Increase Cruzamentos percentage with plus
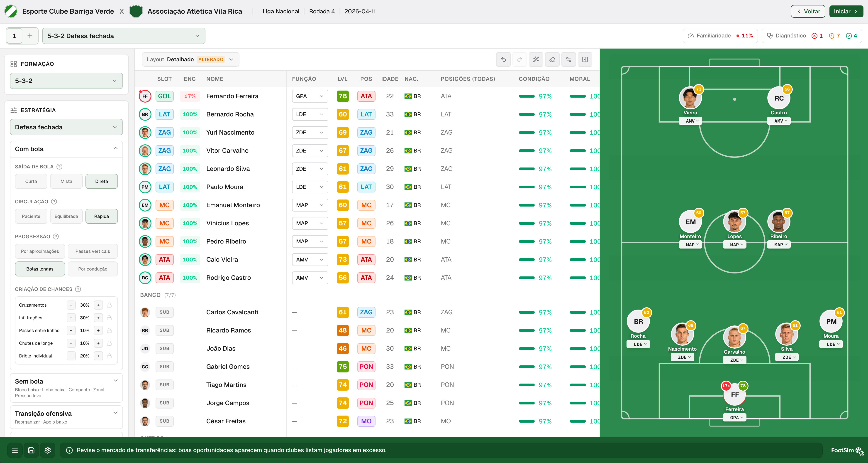This screenshot has height=463, width=868. pos(98,305)
